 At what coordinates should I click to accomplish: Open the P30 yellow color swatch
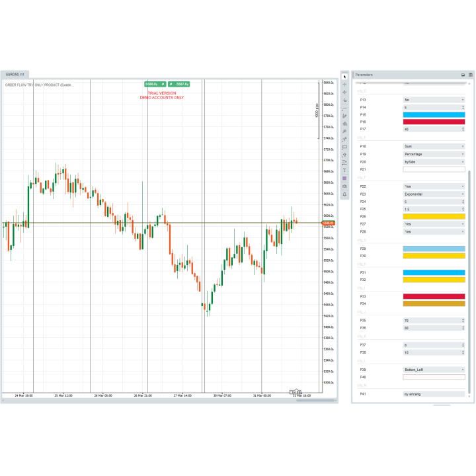click(x=434, y=257)
